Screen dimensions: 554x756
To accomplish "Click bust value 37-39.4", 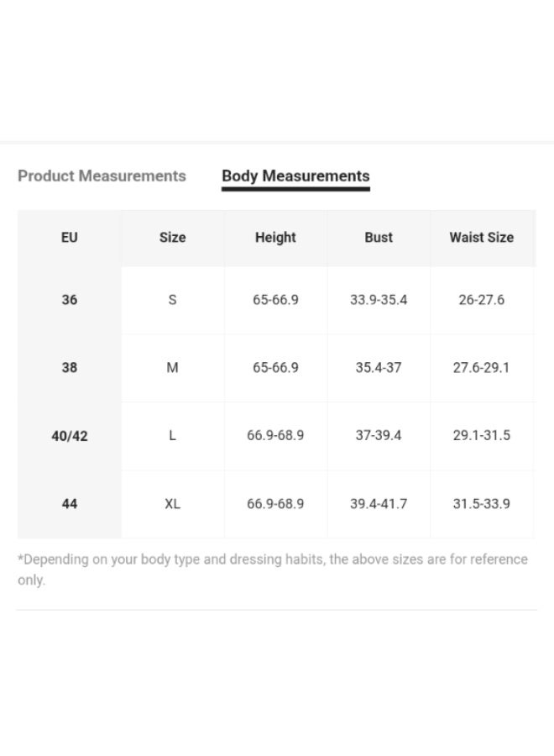I will [379, 435].
